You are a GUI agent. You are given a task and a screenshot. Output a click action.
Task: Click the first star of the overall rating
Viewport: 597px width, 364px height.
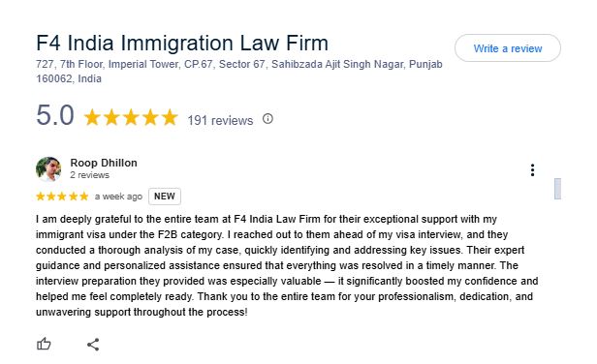[x=92, y=117]
